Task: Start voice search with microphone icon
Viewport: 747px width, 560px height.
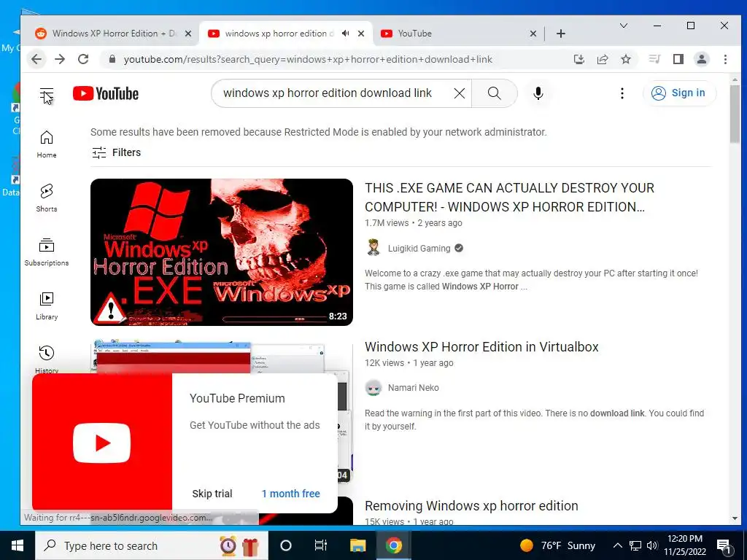Action: (x=538, y=93)
